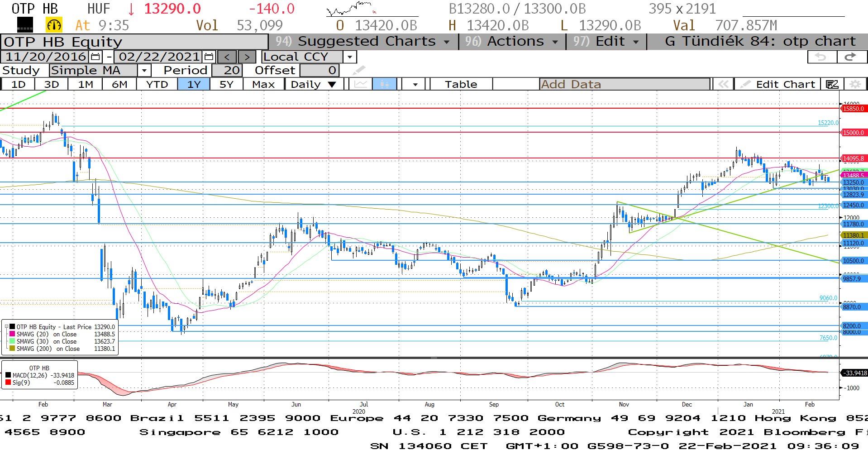The image size is (868, 464).
Task: Click the SMAVG (30) green legend swatch
Action: (12, 341)
